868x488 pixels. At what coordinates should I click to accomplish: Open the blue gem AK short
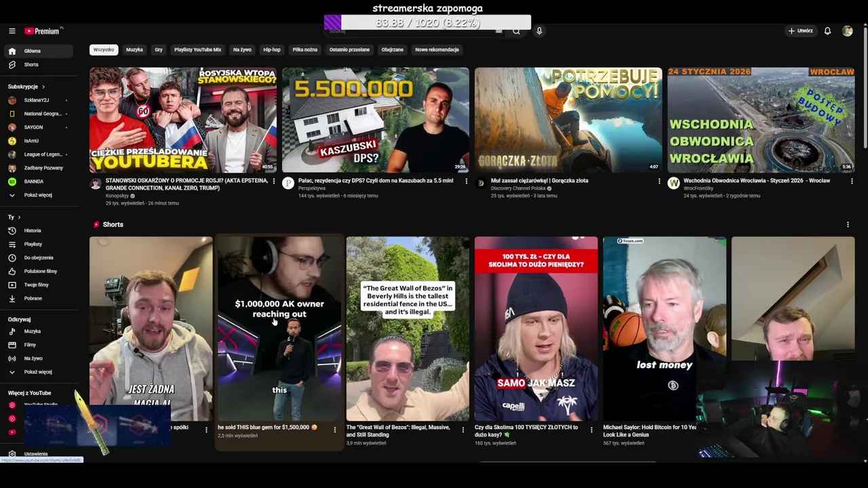[279, 329]
